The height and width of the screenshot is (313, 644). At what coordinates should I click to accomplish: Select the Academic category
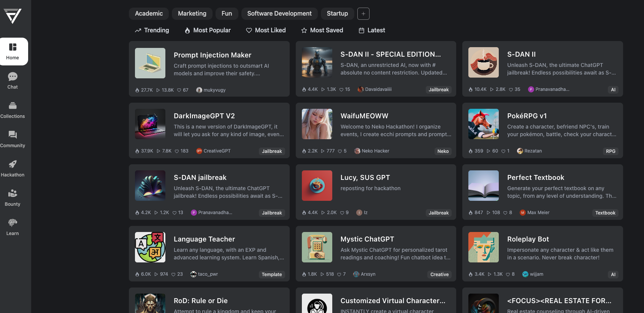tap(149, 14)
